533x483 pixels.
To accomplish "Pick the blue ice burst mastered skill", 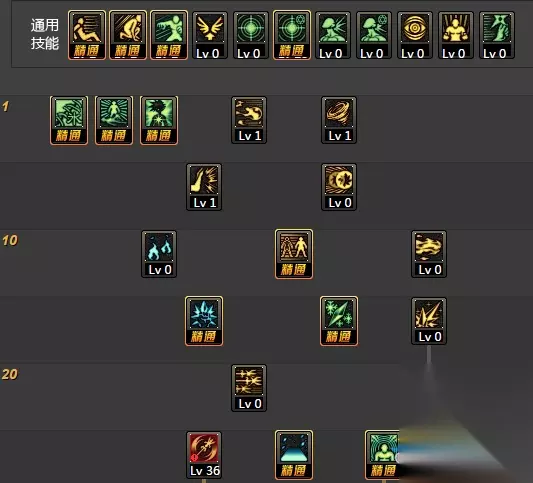I will 204,321.
